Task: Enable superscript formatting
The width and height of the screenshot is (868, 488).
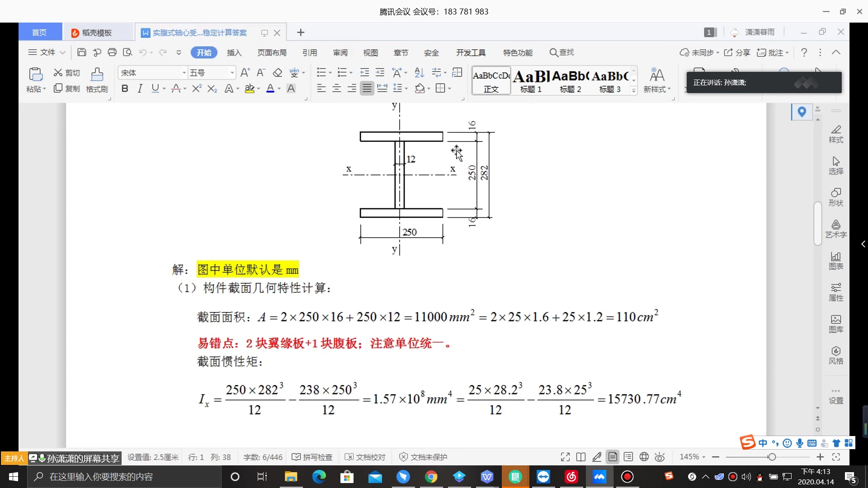Action: (x=196, y=88)
